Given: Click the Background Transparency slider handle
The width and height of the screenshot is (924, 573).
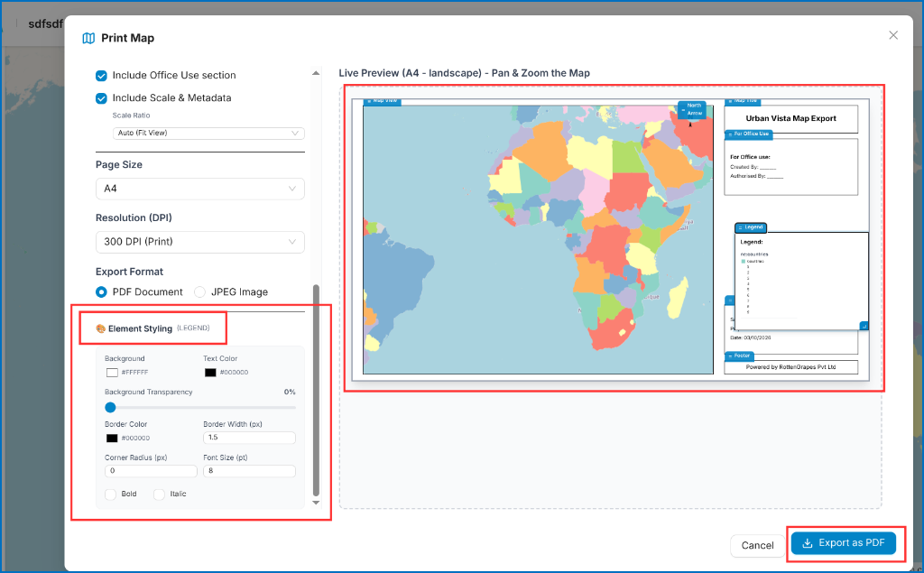Looking at the screenshot, I should pos(110,407).
